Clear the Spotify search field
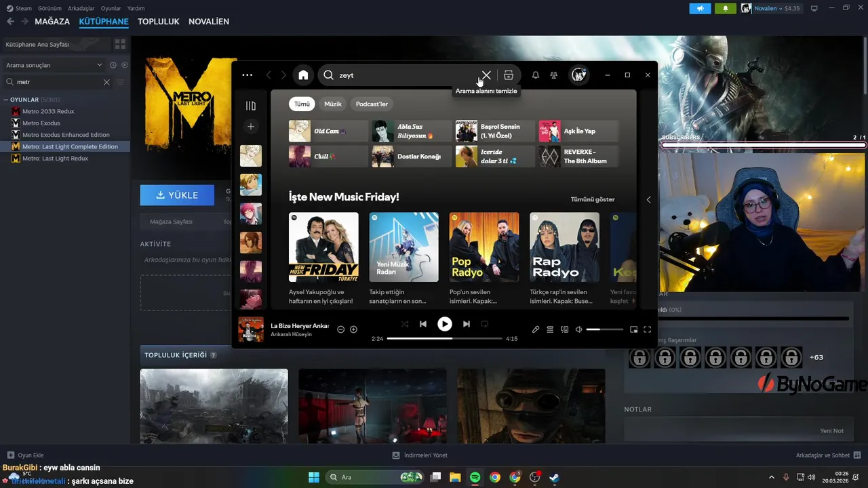 (486, 75)
